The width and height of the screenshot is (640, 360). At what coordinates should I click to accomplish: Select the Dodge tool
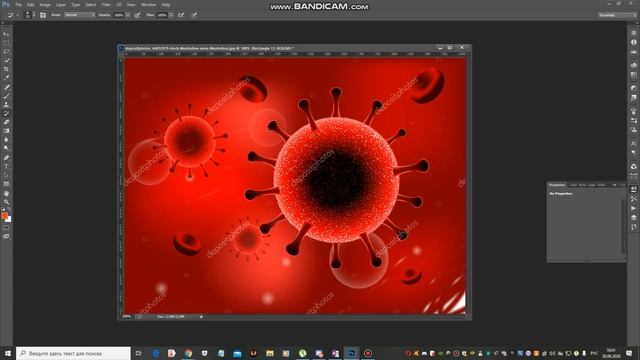6,148
